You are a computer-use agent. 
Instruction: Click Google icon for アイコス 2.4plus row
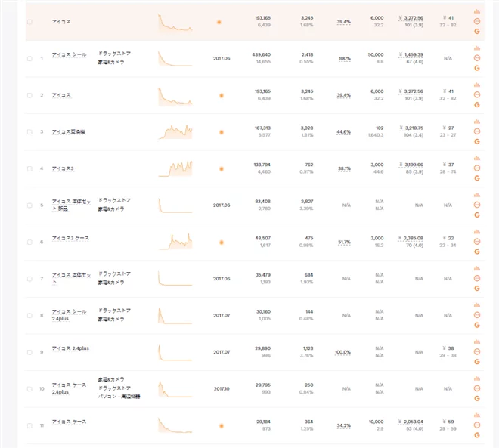coord(477,361)
